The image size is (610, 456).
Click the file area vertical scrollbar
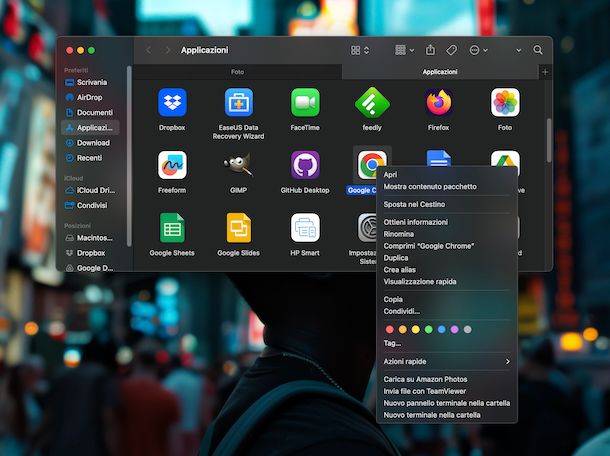tap(549, 140)
